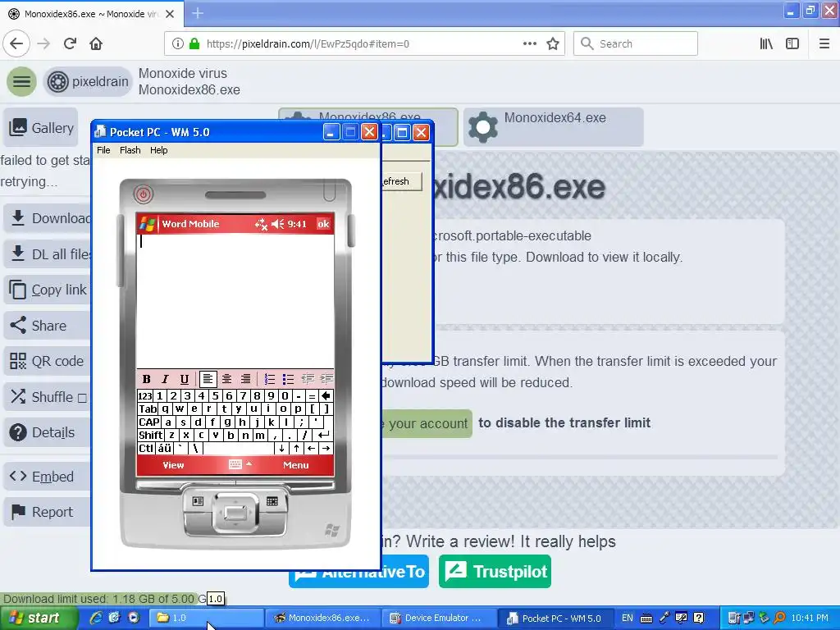Click the browser address bar
The height and width of the screenshot is (630, 840).
pos(364,43)
